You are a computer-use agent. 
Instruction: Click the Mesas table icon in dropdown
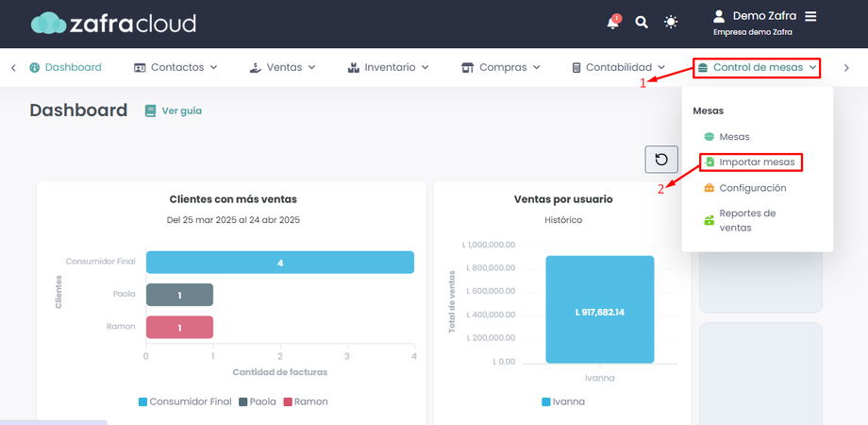[x=709, y=136]
